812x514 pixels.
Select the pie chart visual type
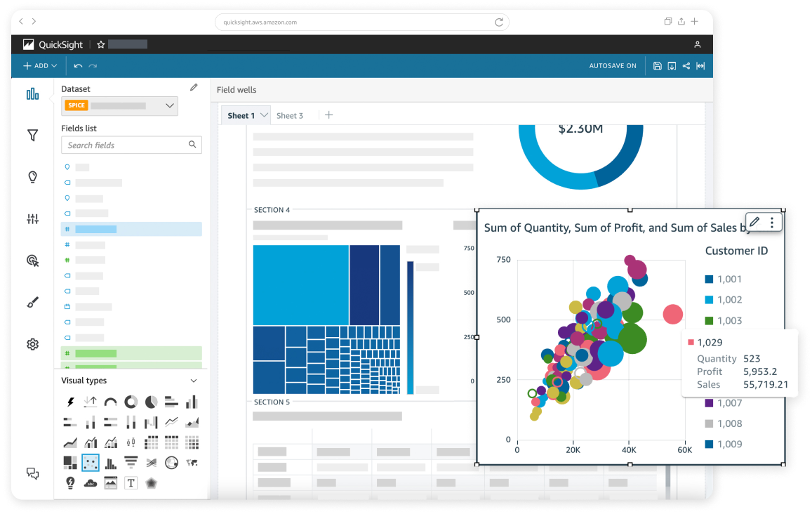click(x=150, y=402)
